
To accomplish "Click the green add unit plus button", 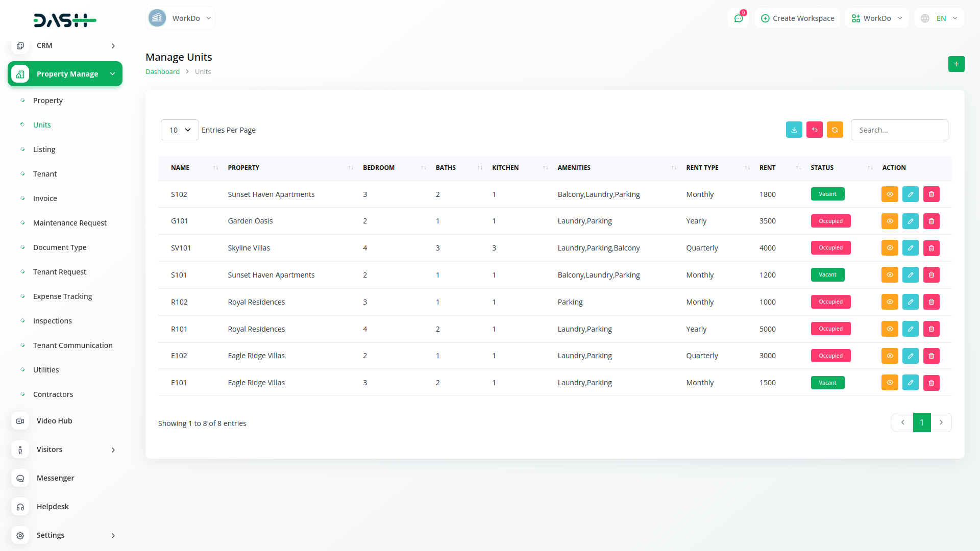I will (956, 64).
